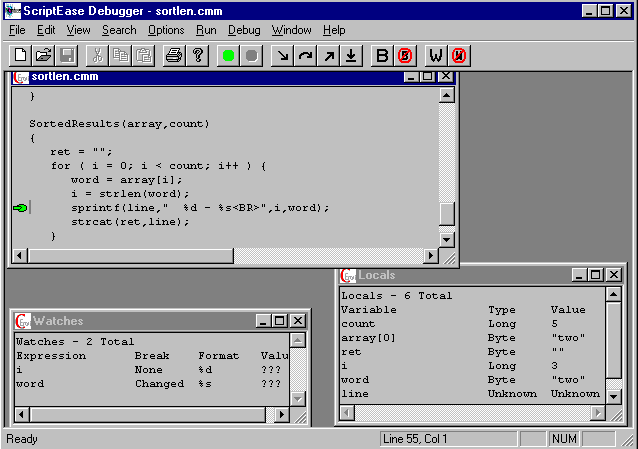638x449 pixels.
Task: Click the code window horizontal scrollbar thumb
Action: [x=131, y=256]
